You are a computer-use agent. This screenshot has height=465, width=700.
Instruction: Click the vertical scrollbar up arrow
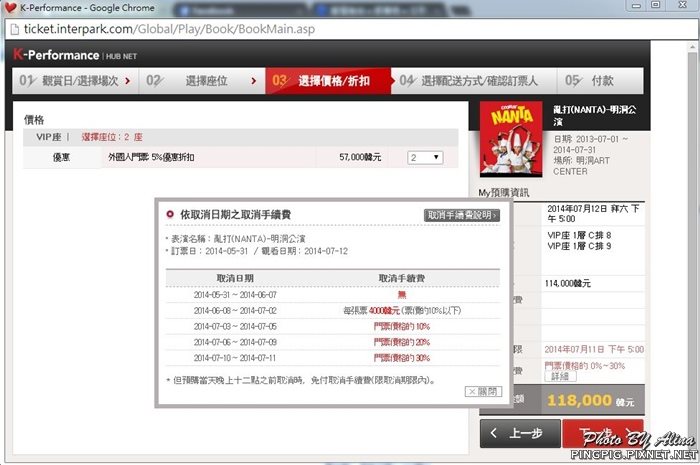[692, 46]
